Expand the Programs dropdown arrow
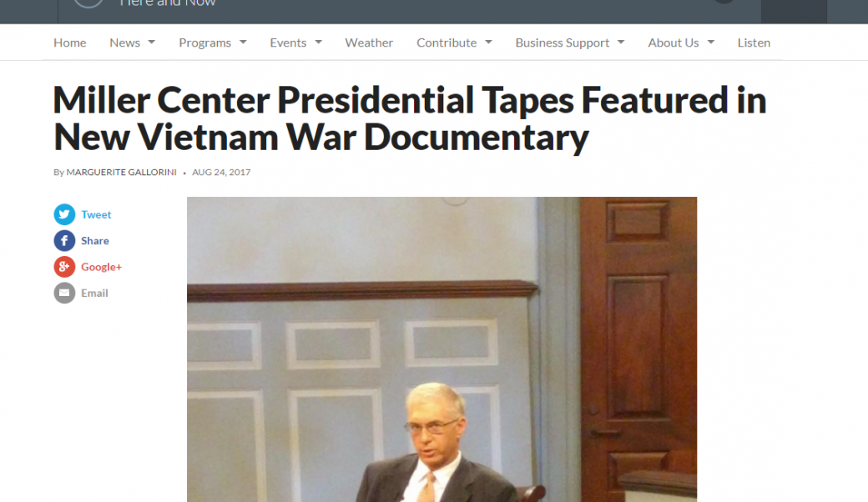The width and height of the screenshot is (868, 502). 243,43
